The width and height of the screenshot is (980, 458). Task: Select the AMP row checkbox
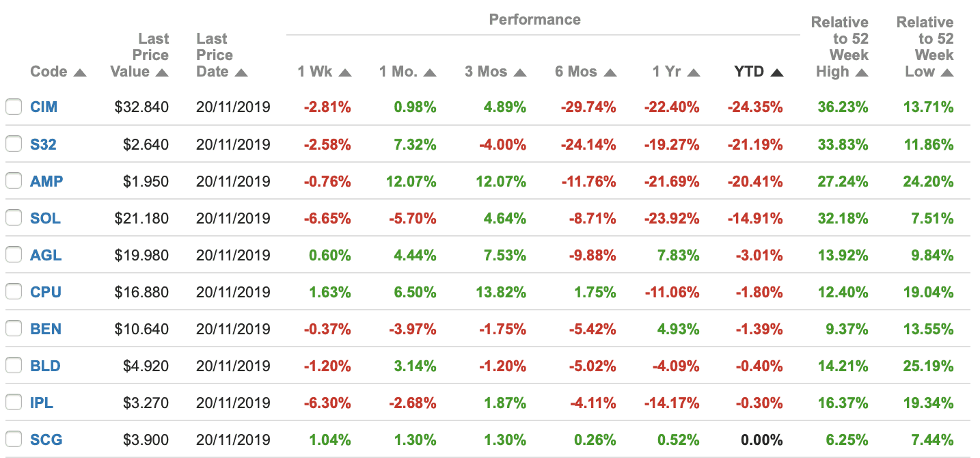(13, 181)
